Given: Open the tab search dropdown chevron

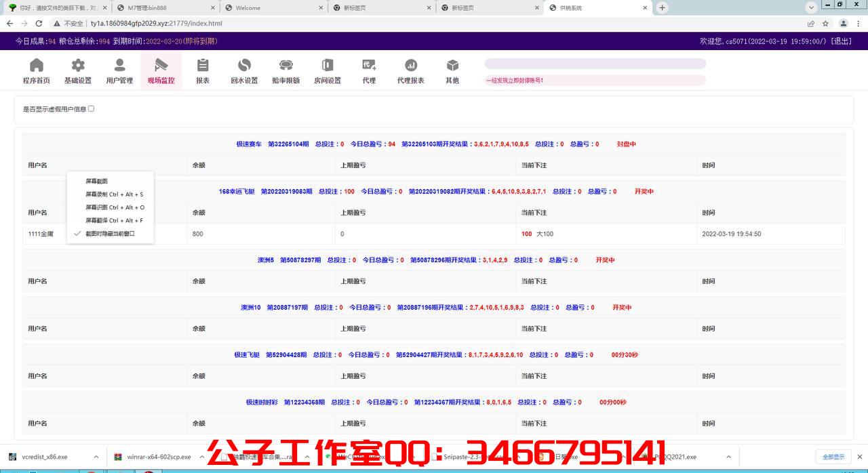Looking at the screenshot, I should [x=811, y=7].
